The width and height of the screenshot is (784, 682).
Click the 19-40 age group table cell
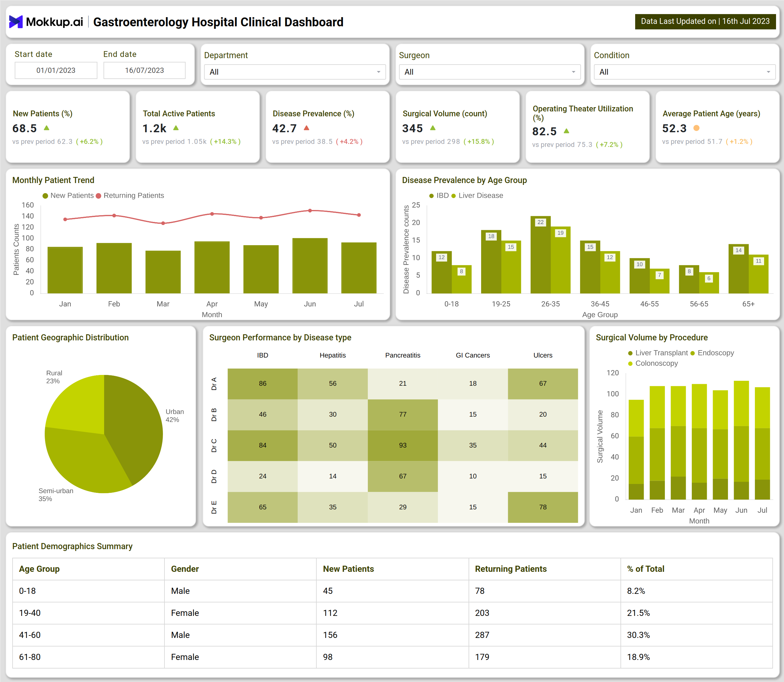(88, 613)
